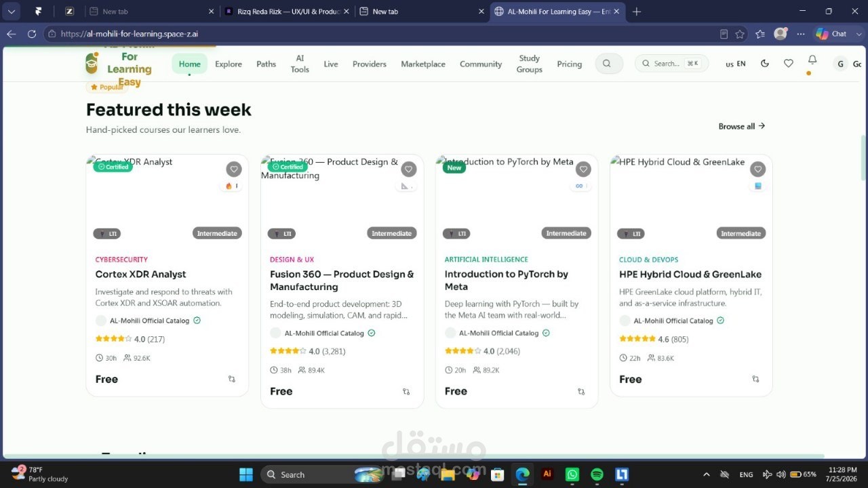Toggle dark mode with the moon icon
This screenshot has width=868, height=488.
click(765, 64)
